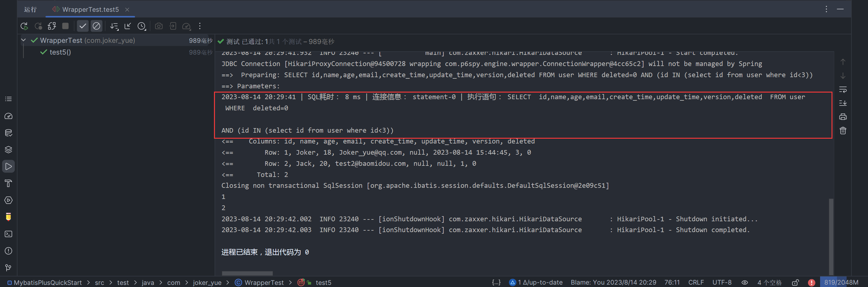The width and height of the screenshot is (868, 287).
Task: Click the Rerun failed tests icon
Action: coord(38,26)
